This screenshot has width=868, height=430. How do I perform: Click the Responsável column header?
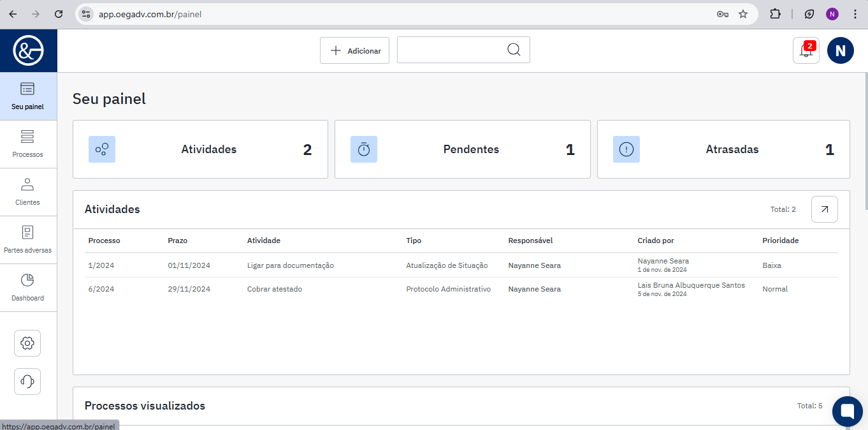[530, 241]
